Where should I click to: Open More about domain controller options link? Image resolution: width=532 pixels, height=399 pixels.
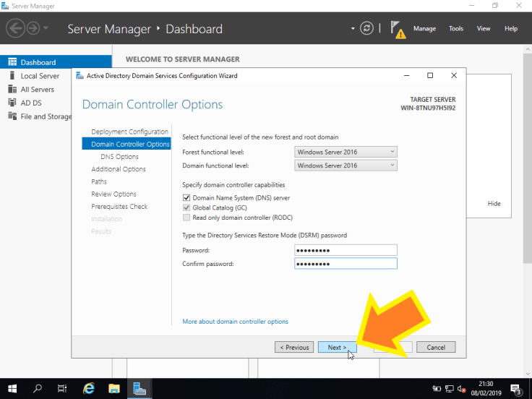tap(235, 322)
